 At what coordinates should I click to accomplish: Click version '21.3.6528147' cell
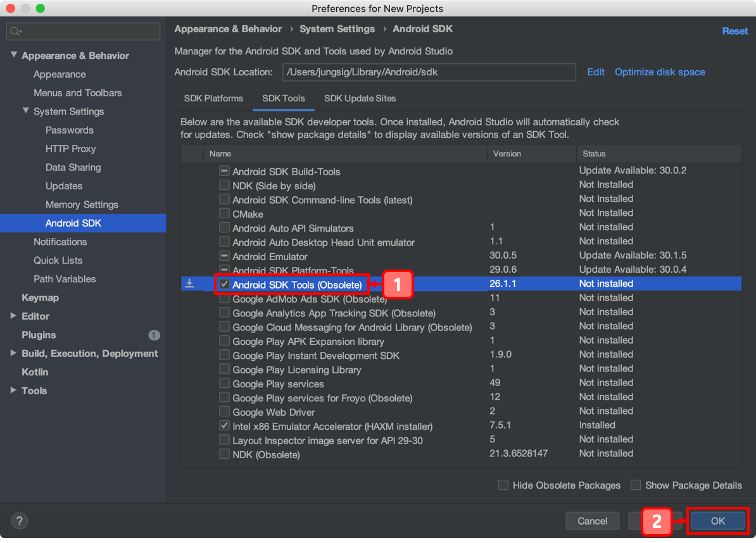[519, 453]
